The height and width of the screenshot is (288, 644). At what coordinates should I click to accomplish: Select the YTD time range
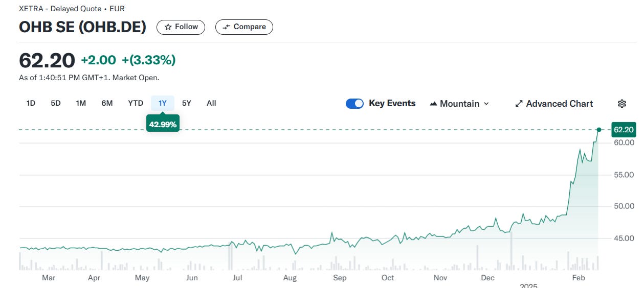(136, 103)
